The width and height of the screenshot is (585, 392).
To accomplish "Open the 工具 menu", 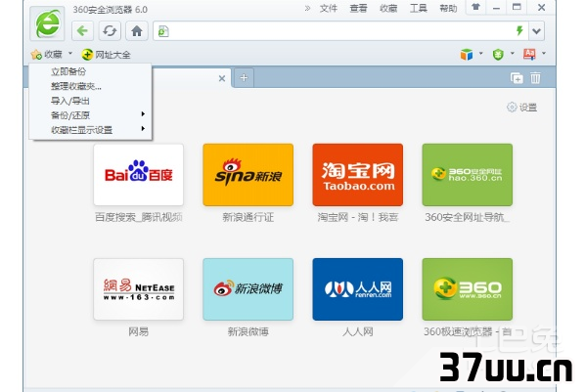I will coord(419,8).
